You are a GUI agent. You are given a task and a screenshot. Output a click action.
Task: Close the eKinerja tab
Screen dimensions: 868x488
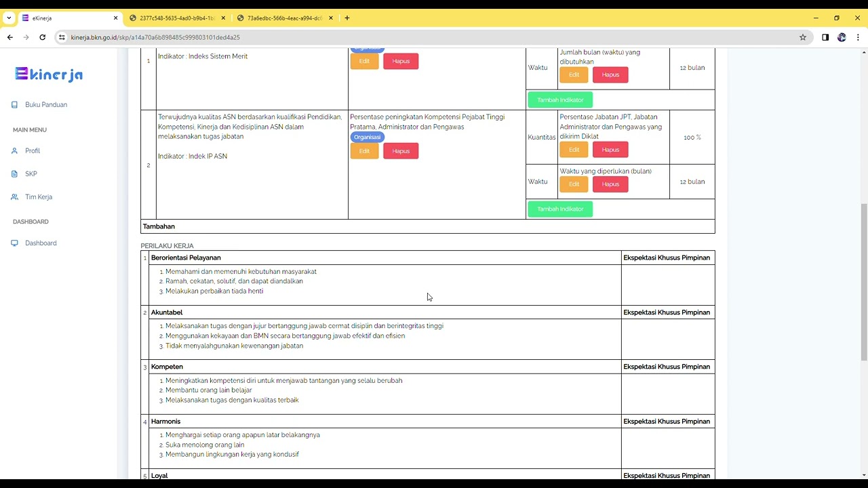tap(115, 18)
